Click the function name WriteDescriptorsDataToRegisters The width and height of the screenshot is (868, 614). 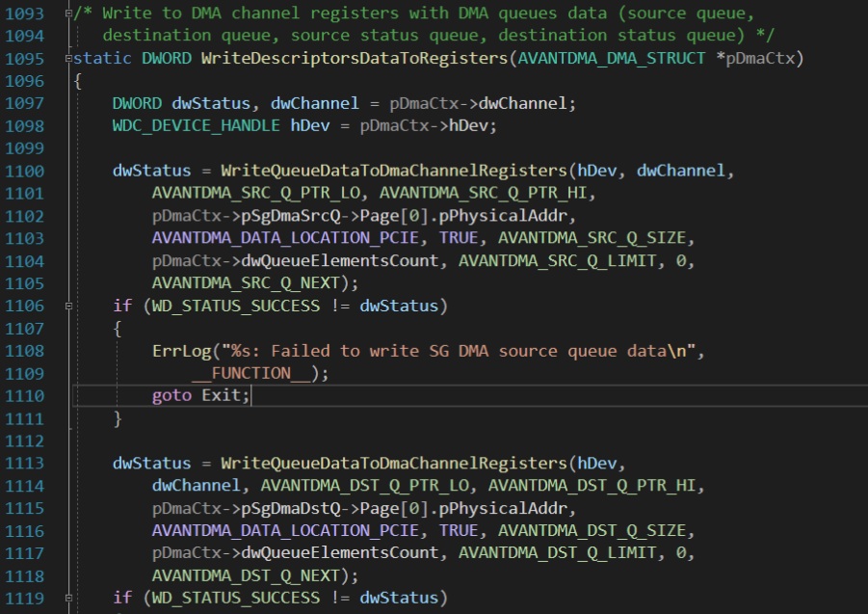click(355, 58)
